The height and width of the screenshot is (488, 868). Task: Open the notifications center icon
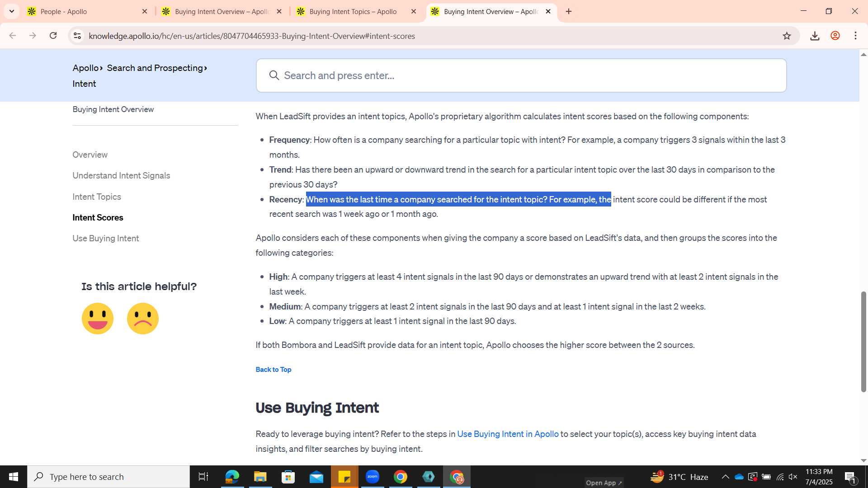(x=850, y=477)
